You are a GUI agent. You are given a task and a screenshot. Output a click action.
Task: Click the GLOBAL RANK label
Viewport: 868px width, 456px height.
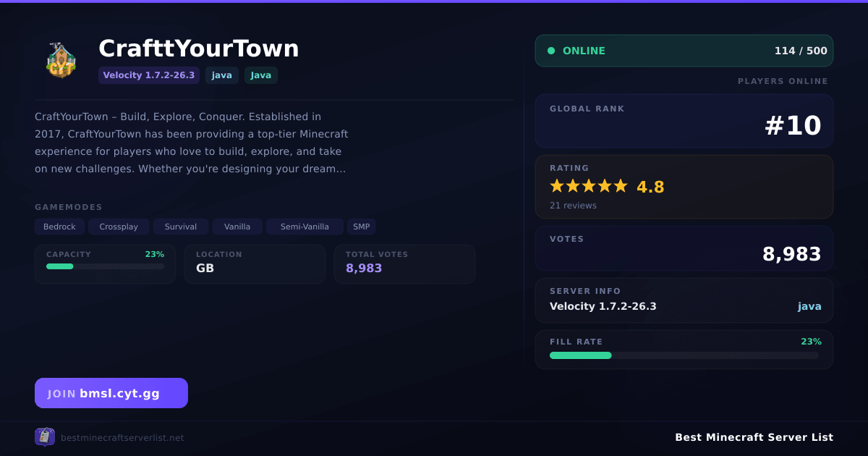[x=587, y=109]
